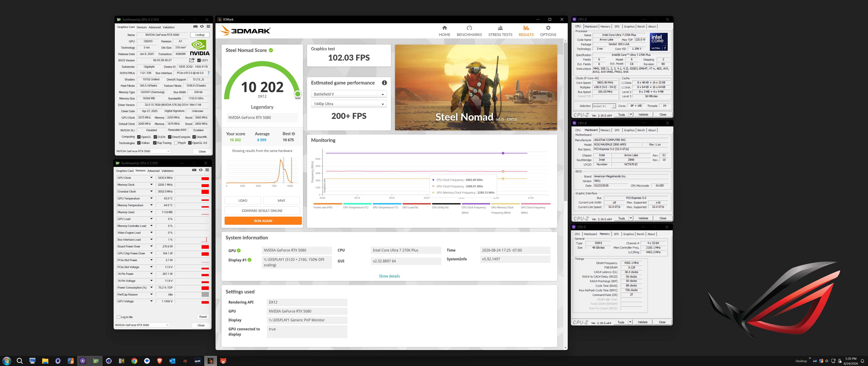Click the screenshot camera icon in upper GPU-Z window
Screen dimensions: 868x366
coord(195,27)
